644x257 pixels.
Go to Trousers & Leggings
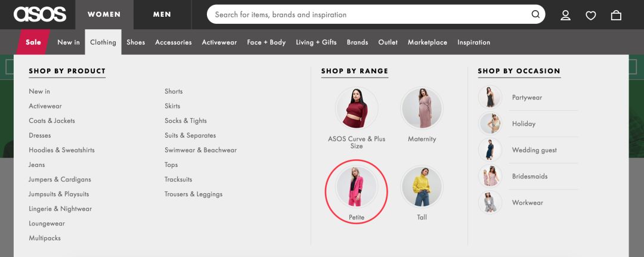[x=193, y=194]
